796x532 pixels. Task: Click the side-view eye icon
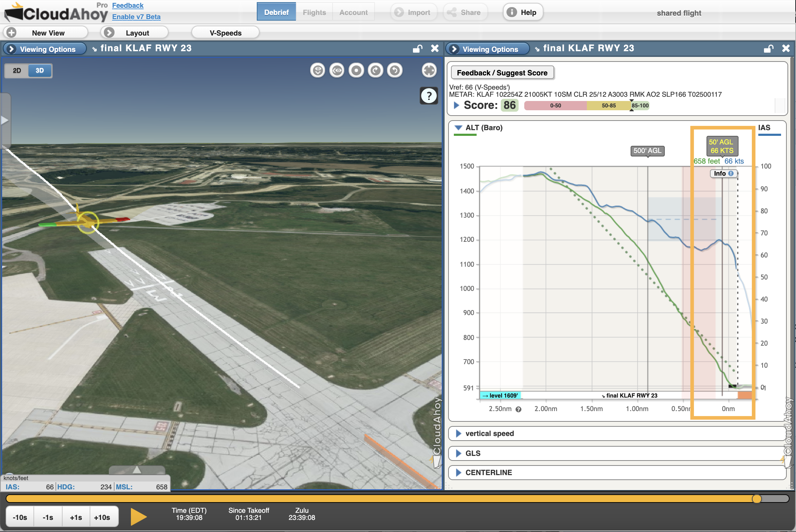[x=337, y=70]
